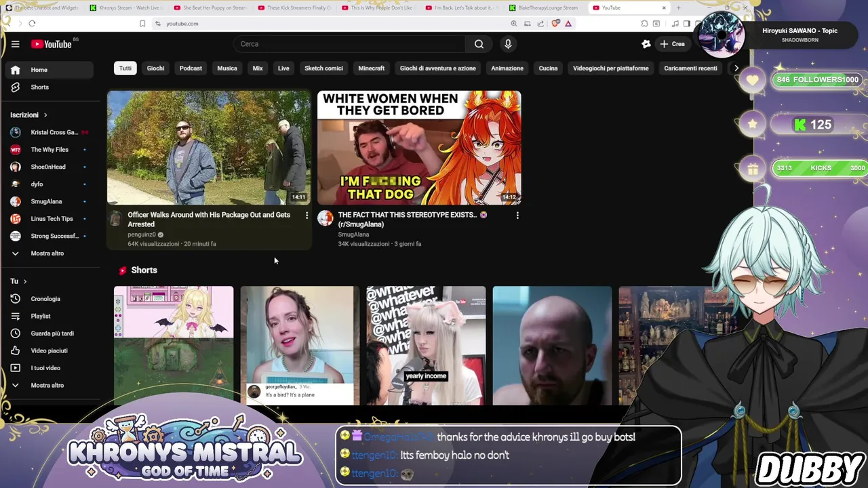868x488 pixels.
Task: Select the Cucina filter chip
Action: point(548,68)
